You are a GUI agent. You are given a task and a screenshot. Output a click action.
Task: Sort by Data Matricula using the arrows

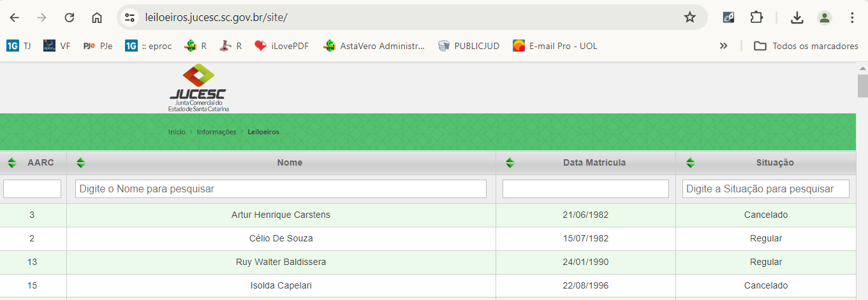[x=510, y=163]
